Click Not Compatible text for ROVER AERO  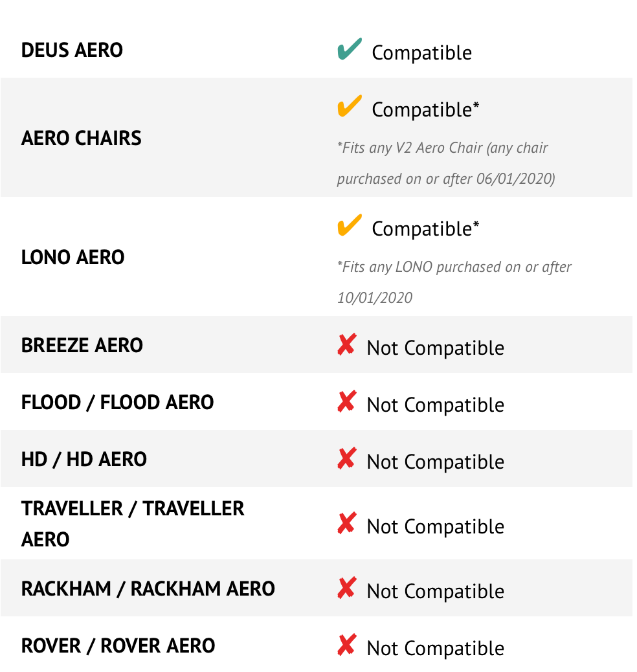(435, 648)
